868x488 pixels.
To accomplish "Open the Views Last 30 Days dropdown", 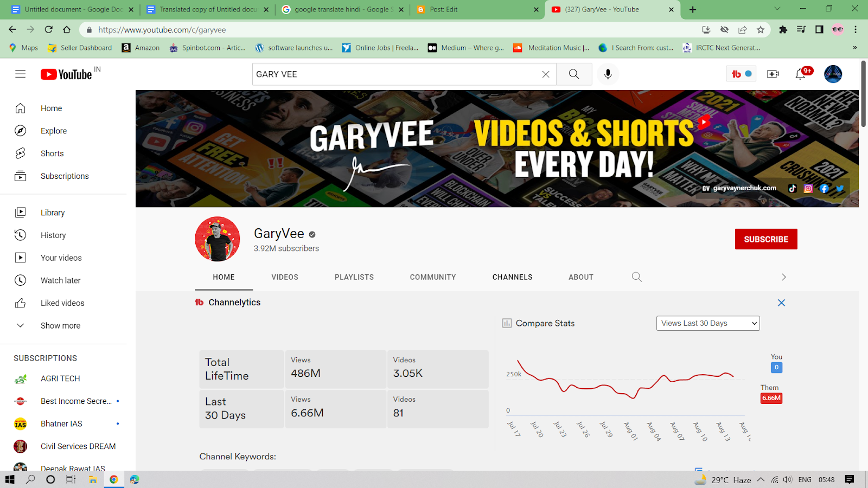I will tap(708, 323).
